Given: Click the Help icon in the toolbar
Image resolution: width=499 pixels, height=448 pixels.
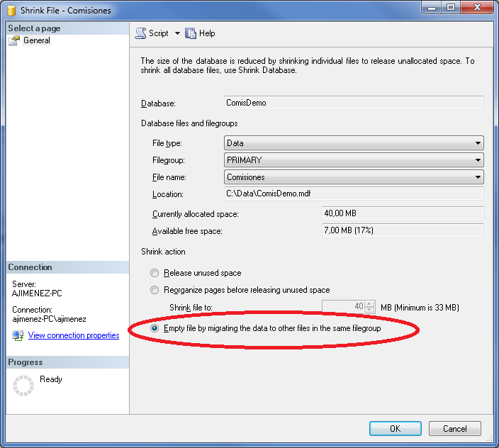Looking at the screenshot, I should coord(191,33).
